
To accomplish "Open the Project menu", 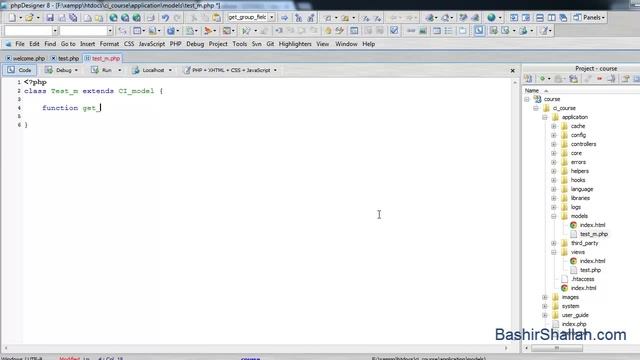I will click(218, 44).
